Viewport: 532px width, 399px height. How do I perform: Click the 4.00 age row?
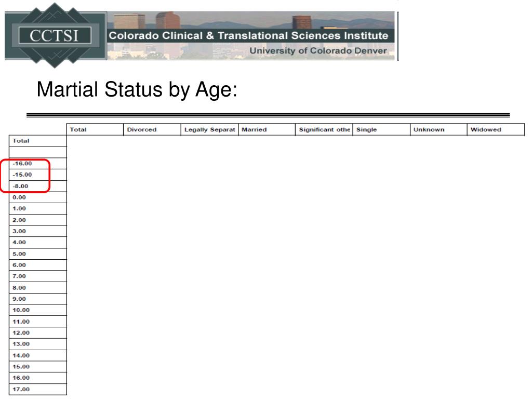(37, 243)
